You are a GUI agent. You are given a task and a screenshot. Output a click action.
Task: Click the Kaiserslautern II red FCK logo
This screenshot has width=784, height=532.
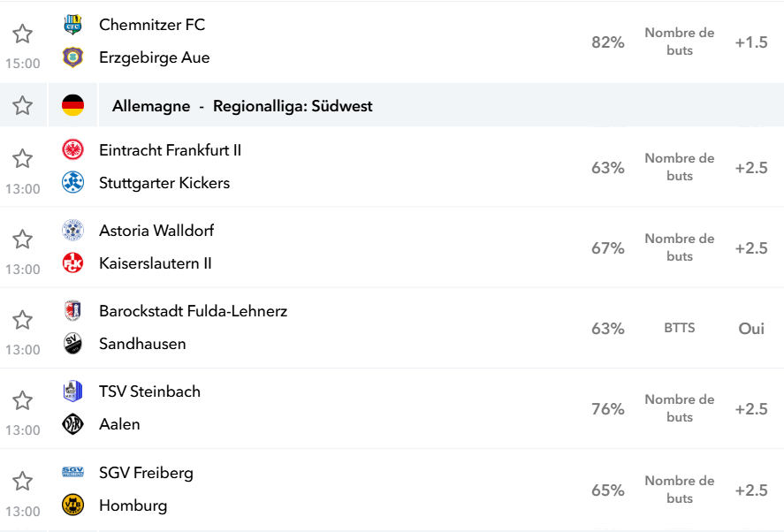tap(72, 262)
